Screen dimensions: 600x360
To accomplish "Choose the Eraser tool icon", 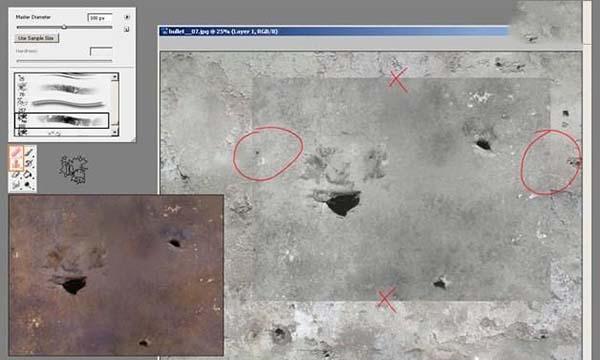I will click(x=16, y=175).
